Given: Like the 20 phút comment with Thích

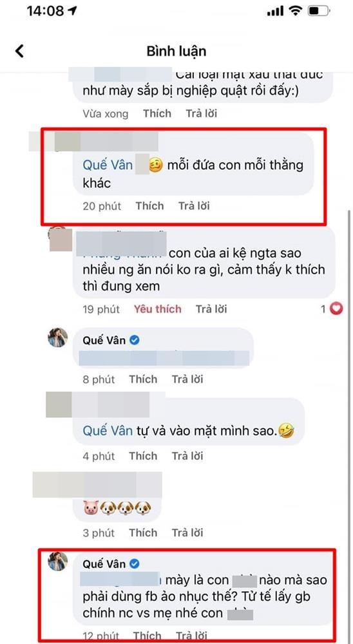Looking at the screenshot, I should pyautogui.click(x=149, y=206).
